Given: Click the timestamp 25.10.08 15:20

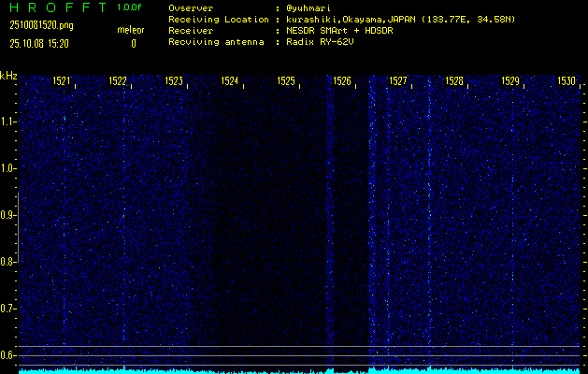Looking at the screenshot, I should (x=39, y=44).
